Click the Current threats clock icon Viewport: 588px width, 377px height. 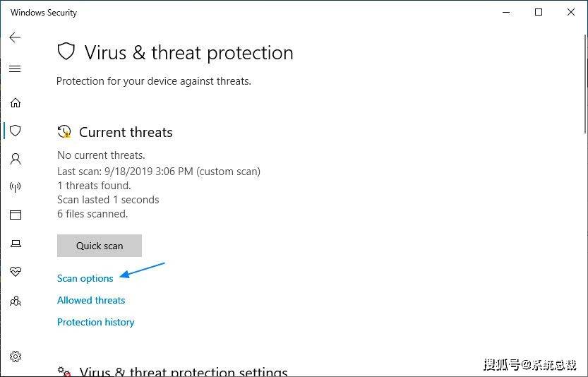coord(64,132)
